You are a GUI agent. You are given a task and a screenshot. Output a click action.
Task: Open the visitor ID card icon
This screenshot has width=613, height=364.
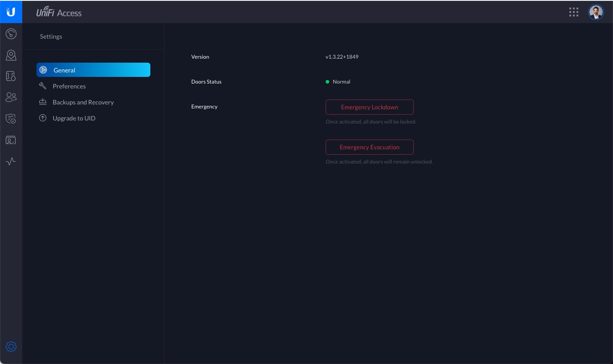point(11,140)
